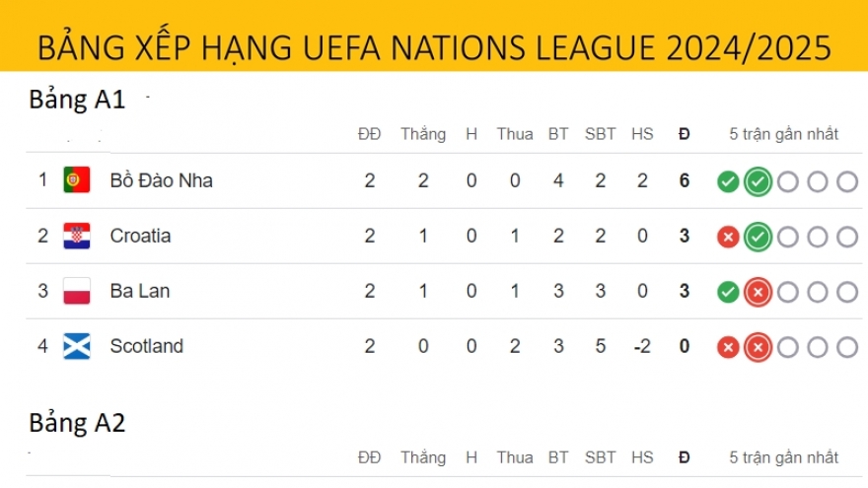Click the Poland flag icon
868x488 pixels.
(x=77, y=291)
